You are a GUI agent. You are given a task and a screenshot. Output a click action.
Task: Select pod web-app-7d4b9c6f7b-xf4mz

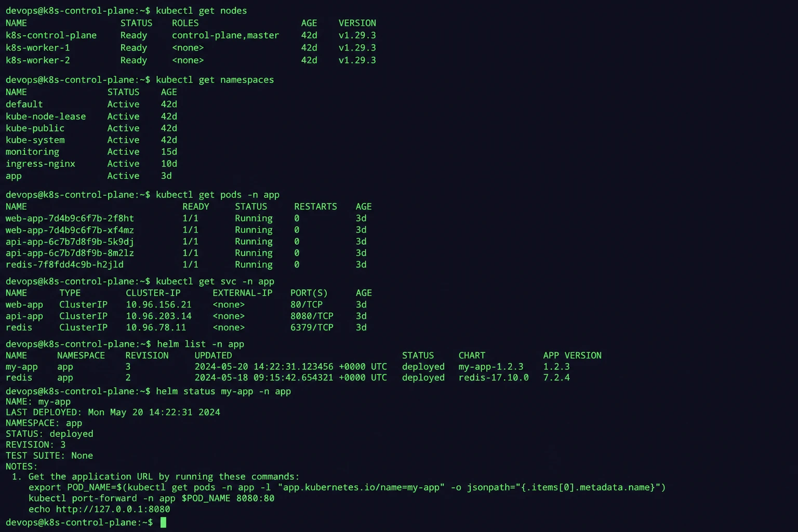pyautogui.click(x=70, y=230)
